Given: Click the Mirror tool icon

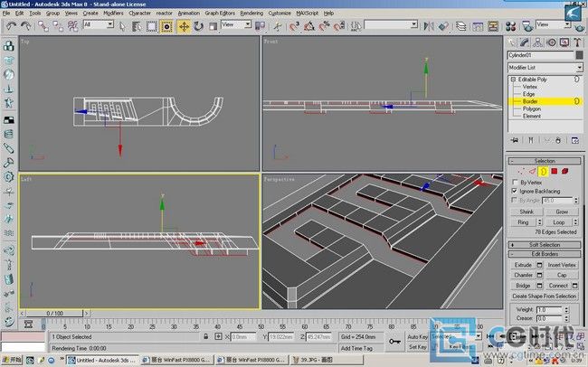Looking at the screenshot, I should 428,26.
